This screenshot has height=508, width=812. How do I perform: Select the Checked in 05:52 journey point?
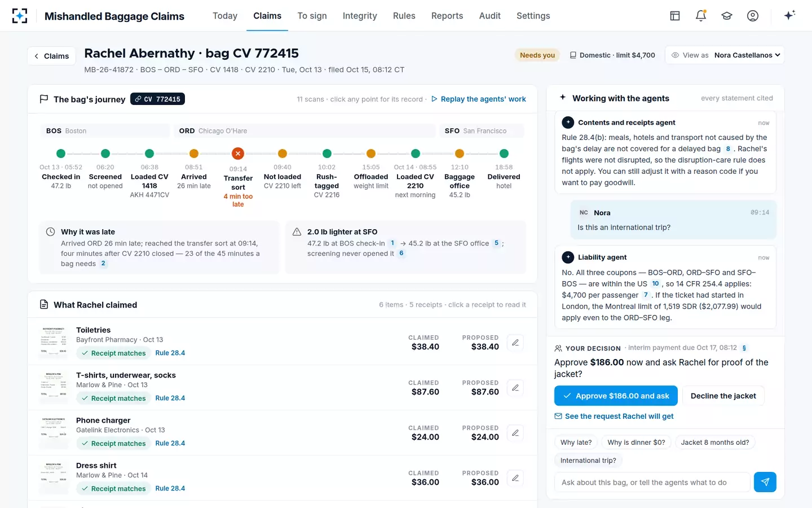pos(61,154)
